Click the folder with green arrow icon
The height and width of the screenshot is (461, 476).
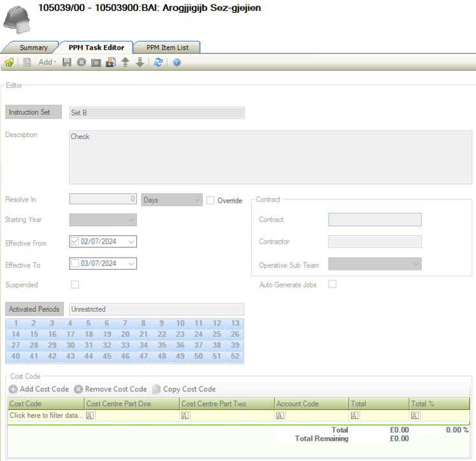[9, 62]
